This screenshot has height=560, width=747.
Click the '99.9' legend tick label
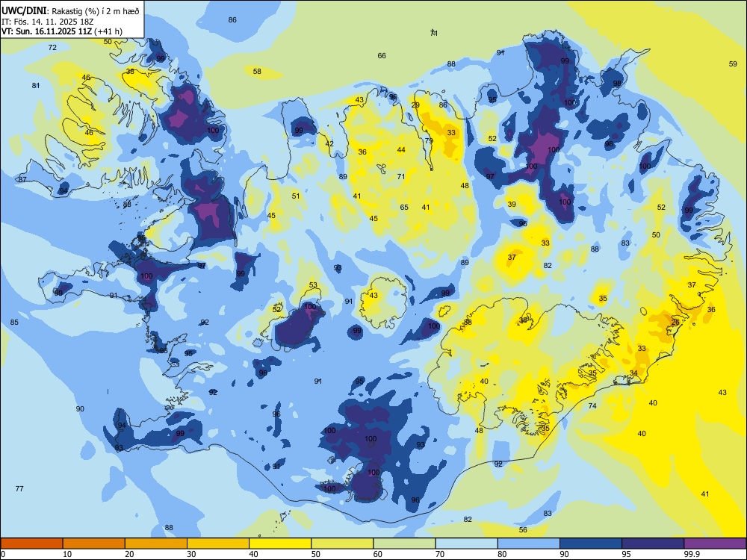691,554
